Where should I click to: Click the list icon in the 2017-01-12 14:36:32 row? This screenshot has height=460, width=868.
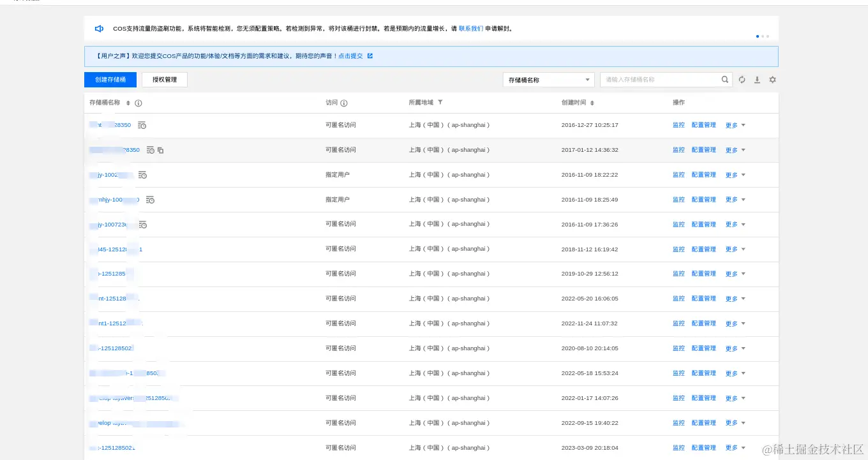coord(150,150)
